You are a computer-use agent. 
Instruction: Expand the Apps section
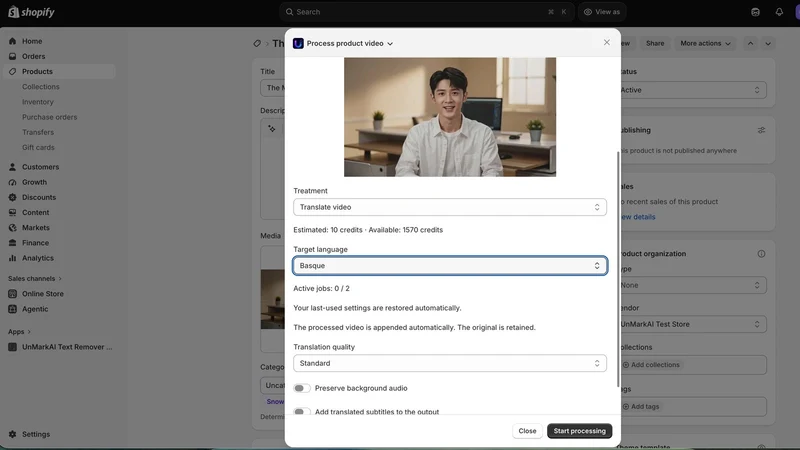(x=19, y=332)
